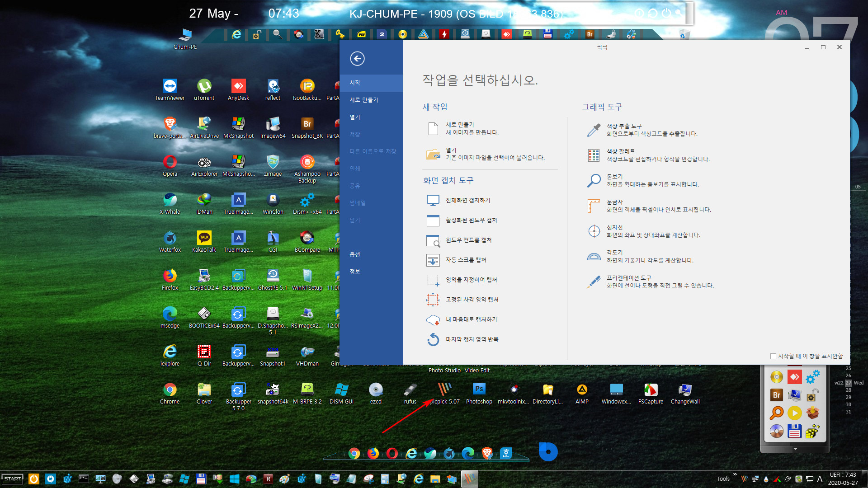Click the Opera icon in bottom dock
868x488 pixels.
[392, 453]
